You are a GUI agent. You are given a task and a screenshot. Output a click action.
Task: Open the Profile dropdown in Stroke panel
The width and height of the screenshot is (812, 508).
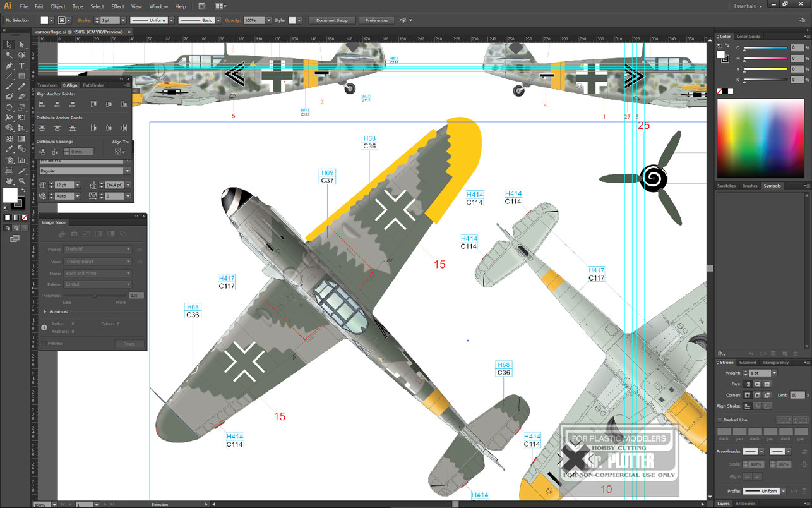click(784, 491)
